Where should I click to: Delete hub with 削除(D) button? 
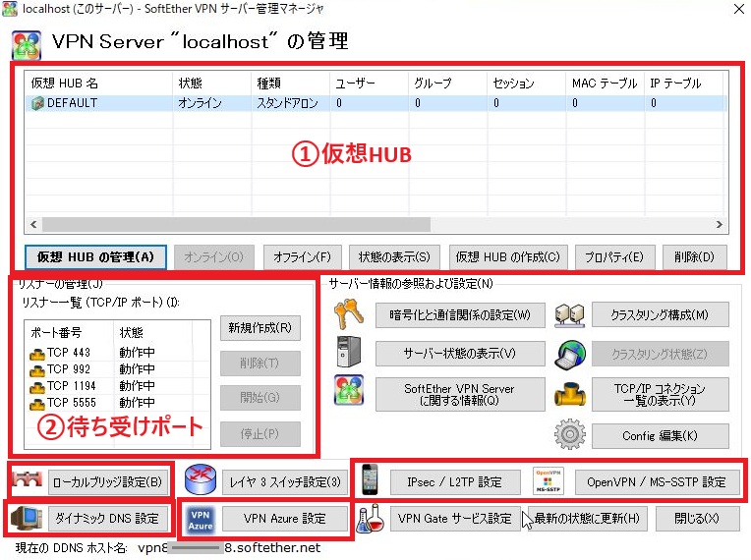click(x=695, y=257)
